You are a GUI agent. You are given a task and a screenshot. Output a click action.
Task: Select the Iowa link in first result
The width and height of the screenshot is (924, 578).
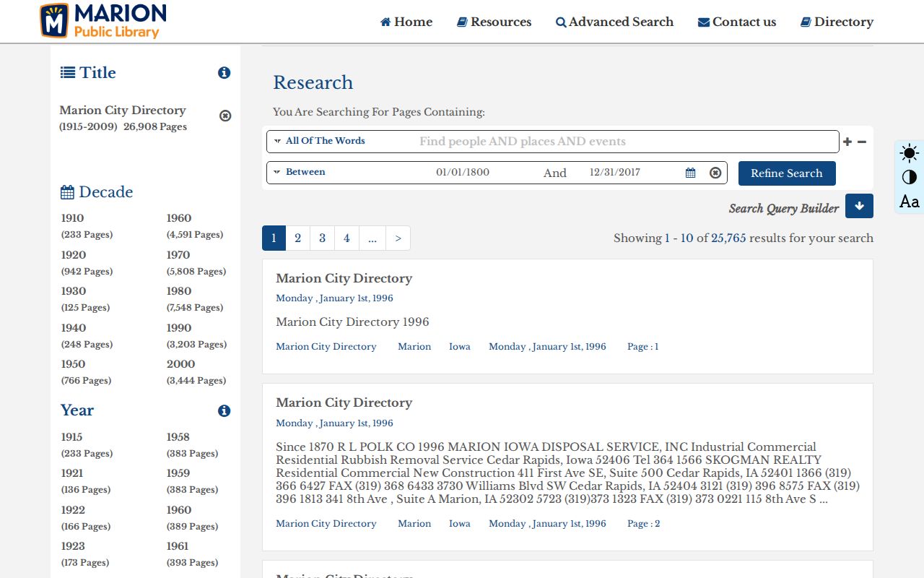pyautogui.click(x=460, y=347)
